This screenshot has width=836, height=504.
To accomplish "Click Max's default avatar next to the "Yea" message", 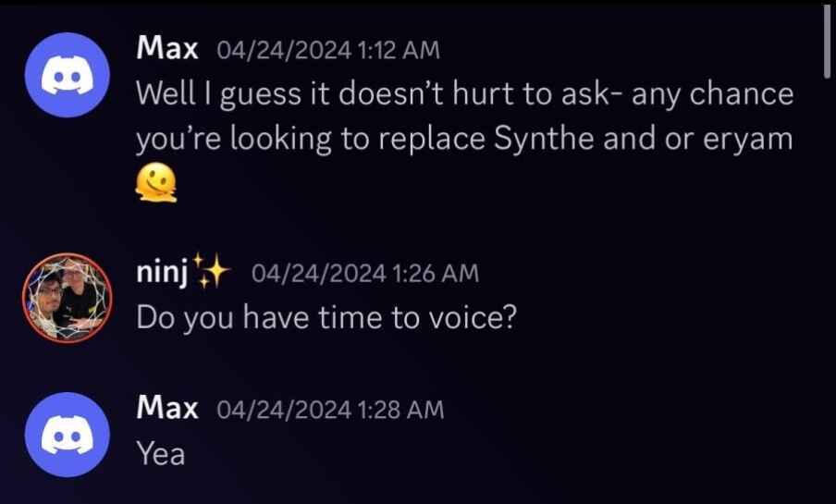I will (x=68, y=435).
